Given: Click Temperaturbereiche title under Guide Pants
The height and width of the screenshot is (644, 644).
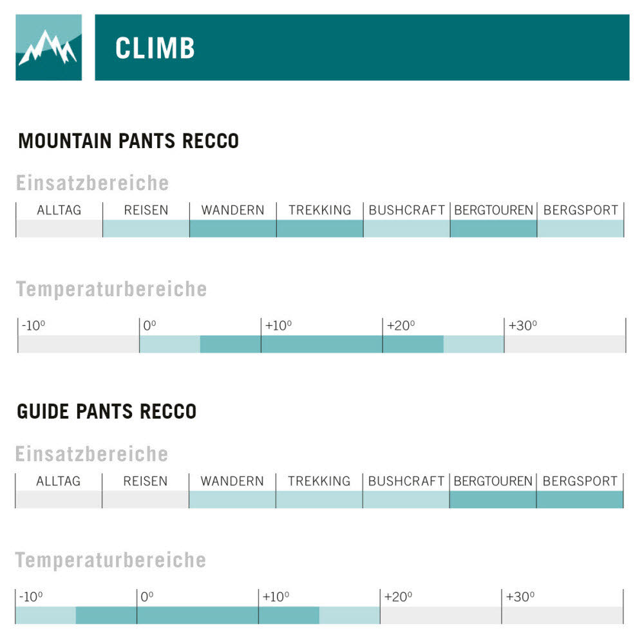Looking at the screenshot, I should (111, 560).
